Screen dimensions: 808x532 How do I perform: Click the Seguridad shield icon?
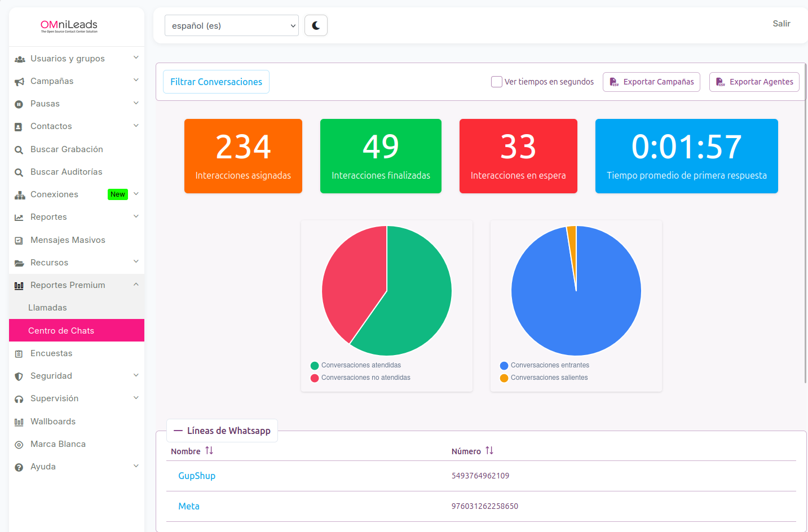19,376
